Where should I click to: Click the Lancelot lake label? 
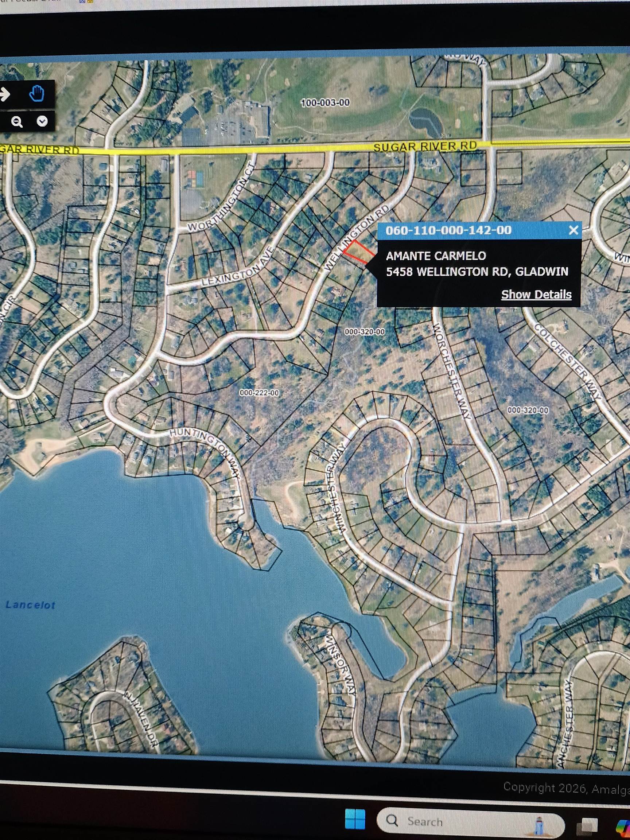(30, 605)
